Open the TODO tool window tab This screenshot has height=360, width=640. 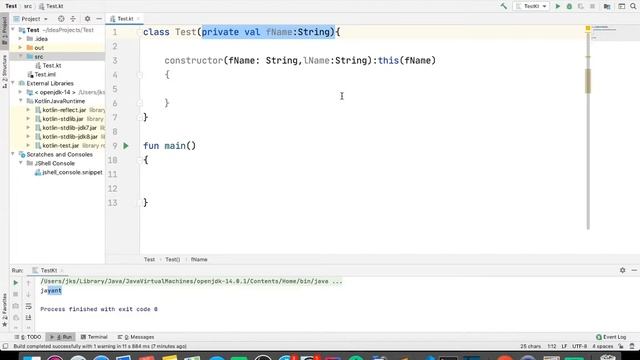(x=28, y=337)
